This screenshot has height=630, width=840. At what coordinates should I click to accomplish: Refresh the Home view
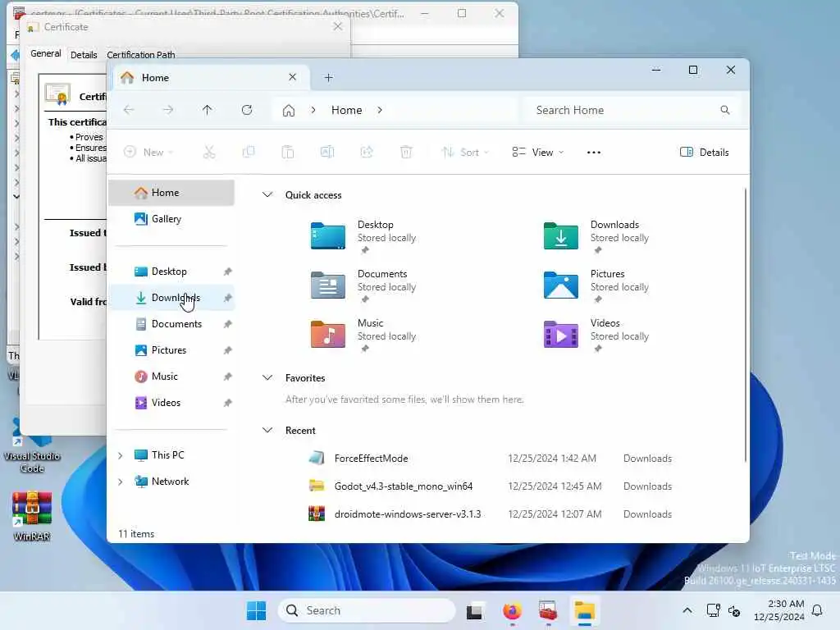coord(247,111)
